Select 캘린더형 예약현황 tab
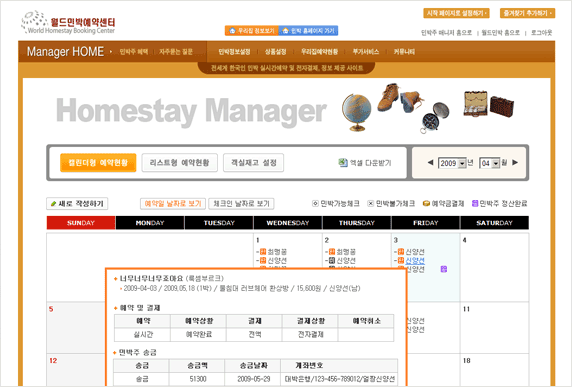The image size is (572, 387). click(98, 163)
